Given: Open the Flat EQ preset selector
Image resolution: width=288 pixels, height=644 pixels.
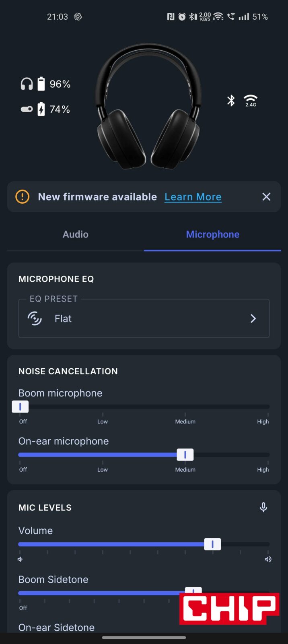Looking at the screenshot, I should pyautogui.click(x=144, y=318).
